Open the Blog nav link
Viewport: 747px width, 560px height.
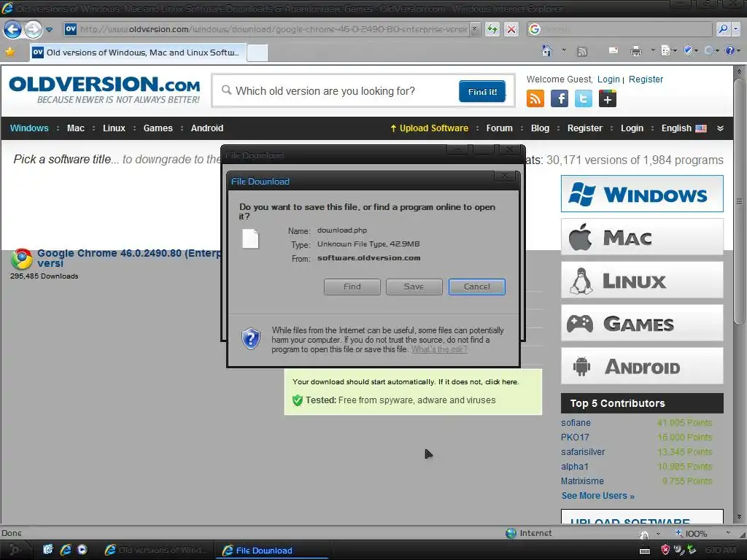pyautogui.click(x=540, y=128)
